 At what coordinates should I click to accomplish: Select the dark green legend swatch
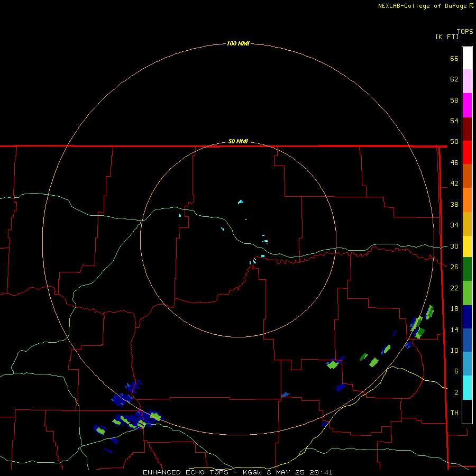pyautogui.click(x=467, y=269)
